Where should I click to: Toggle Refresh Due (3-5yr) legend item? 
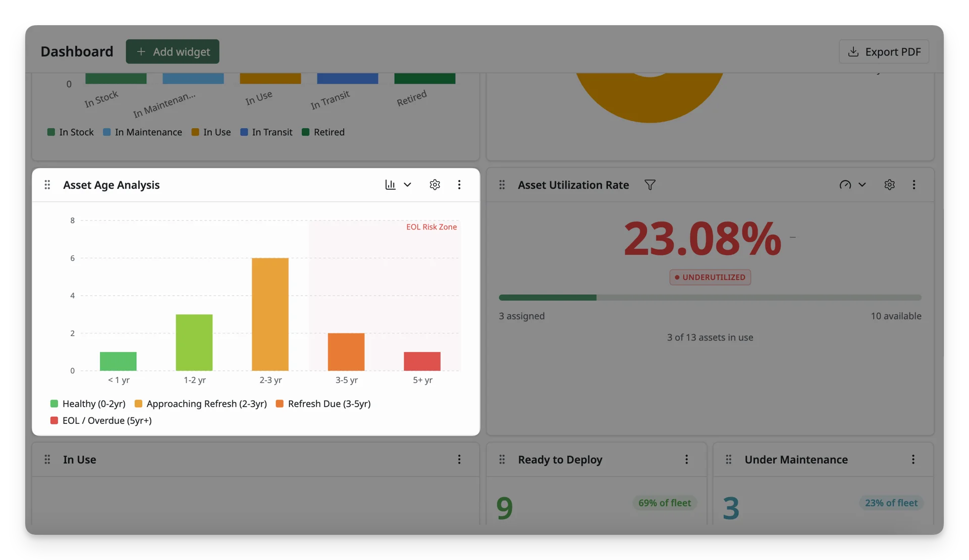click(323, 404)
